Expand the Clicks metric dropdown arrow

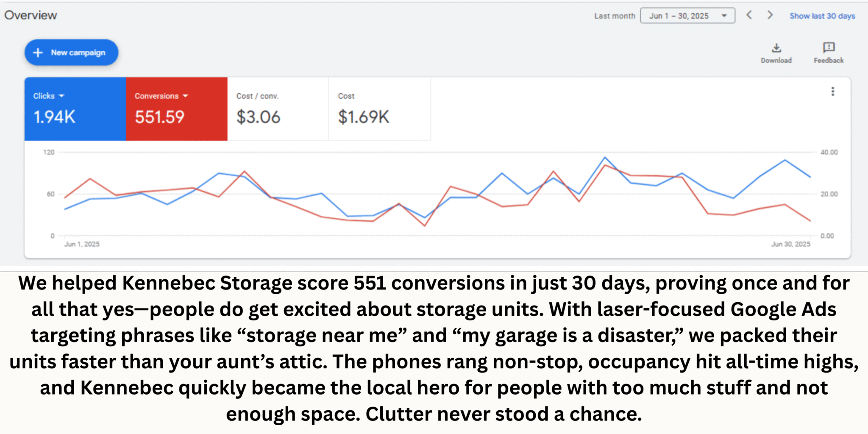pos(62,96)
